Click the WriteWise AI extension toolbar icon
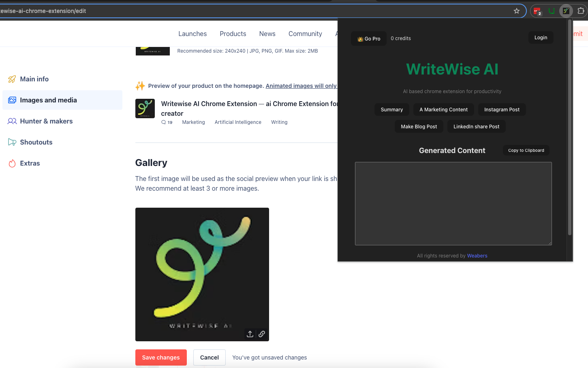The width and height of the screenshot is (588, 368). point(566,11)
